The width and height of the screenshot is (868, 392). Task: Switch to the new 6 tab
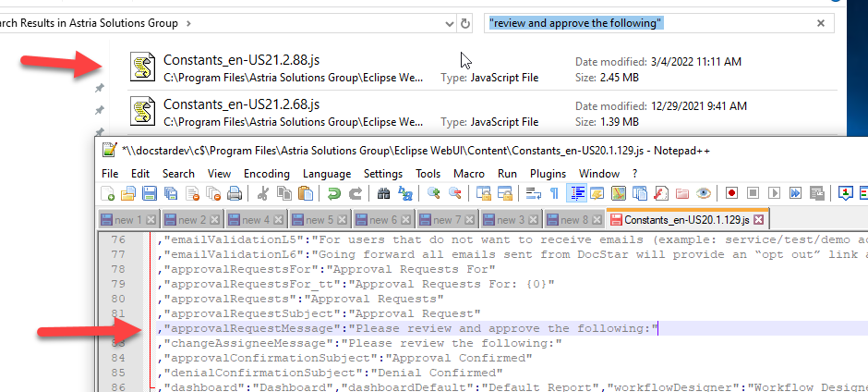click(x=383, y=219)
